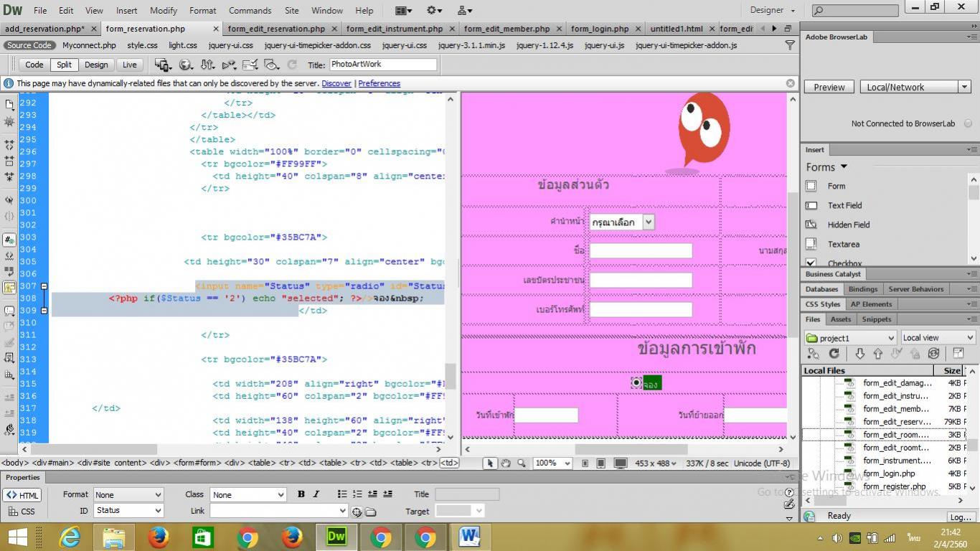Viewport: 980px width, 551px height.
Task: Open the Local view dropdown
Action: (x=938, y=338)
